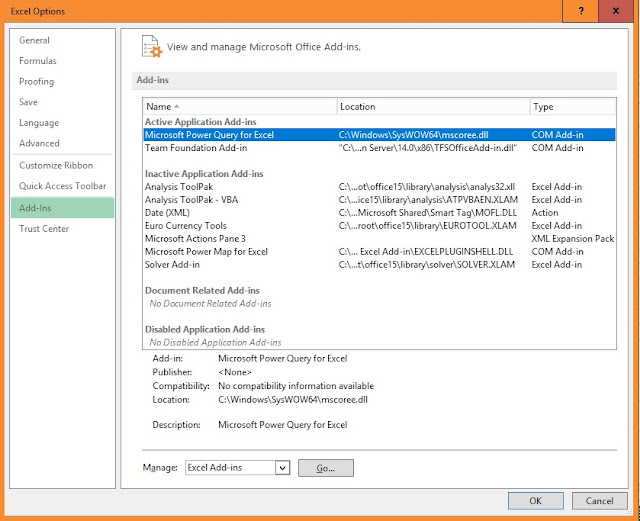640x521 pixels.
Task: Sort add-ins by Name column
Action: pos(240,107)
